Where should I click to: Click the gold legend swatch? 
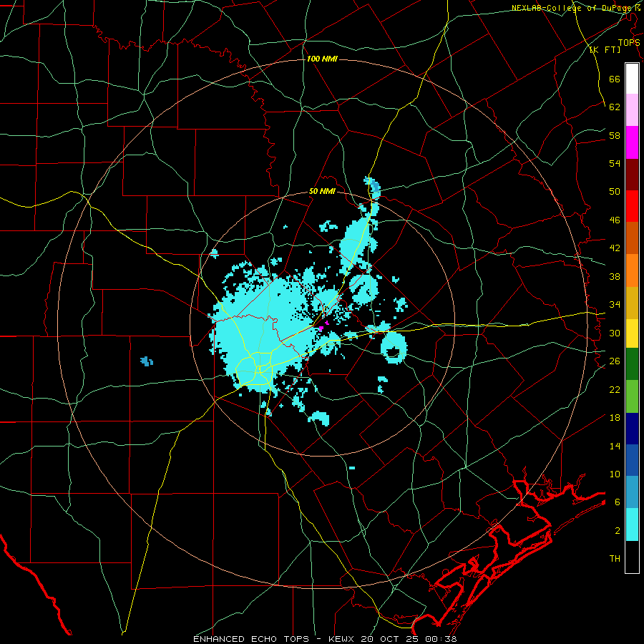632,303
